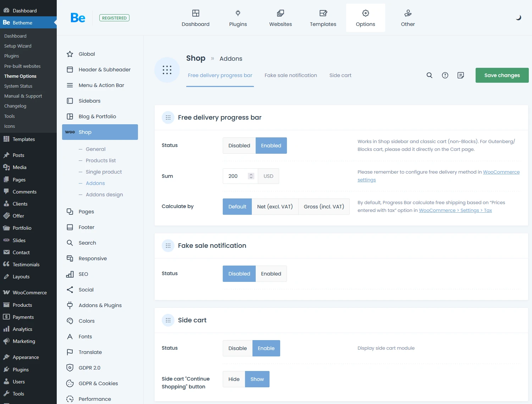The width and height of the screenshot is (532, 404).
Task: Open the Side cart tab
Action: (340, 75)
